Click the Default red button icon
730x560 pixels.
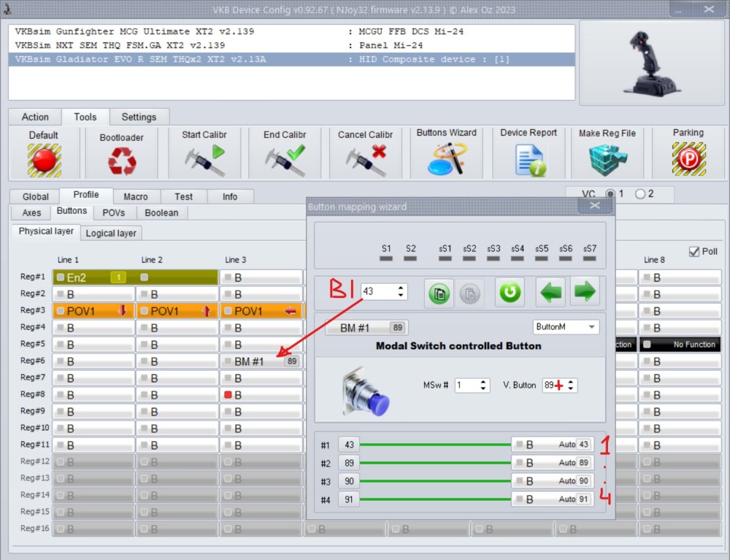(45, 160)
